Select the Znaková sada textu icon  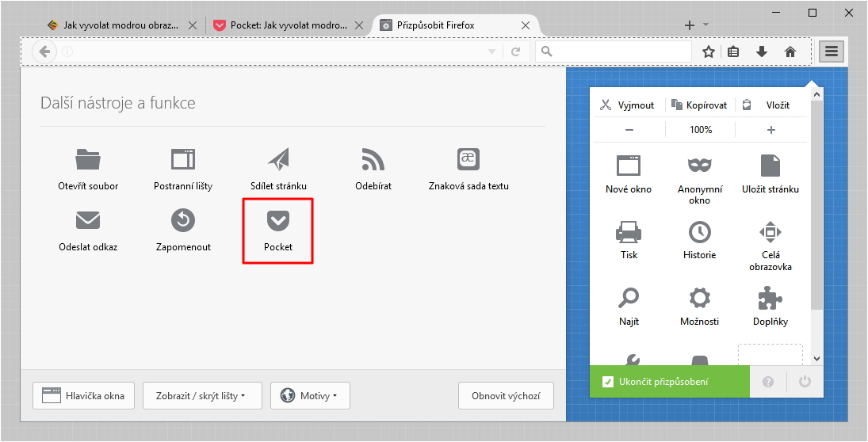468,159
